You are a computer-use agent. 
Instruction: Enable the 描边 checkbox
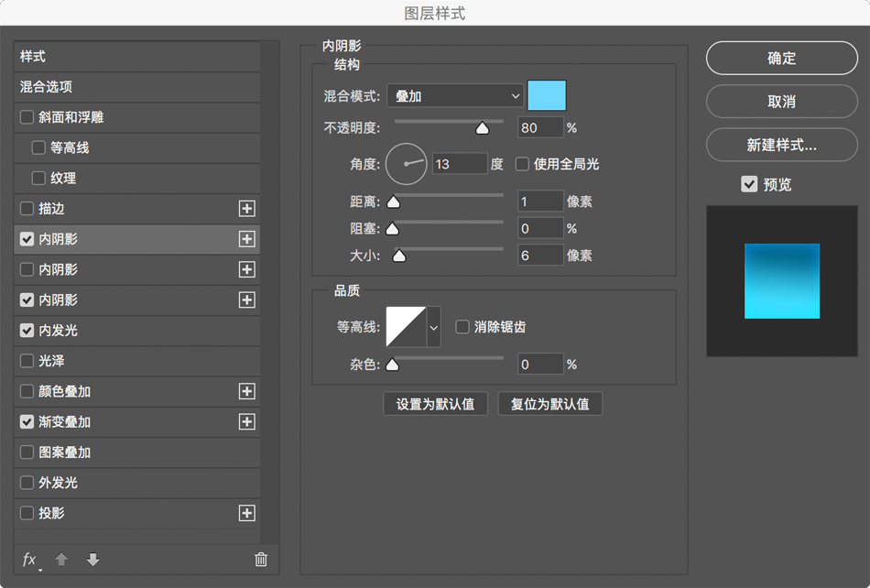(27, 209)
